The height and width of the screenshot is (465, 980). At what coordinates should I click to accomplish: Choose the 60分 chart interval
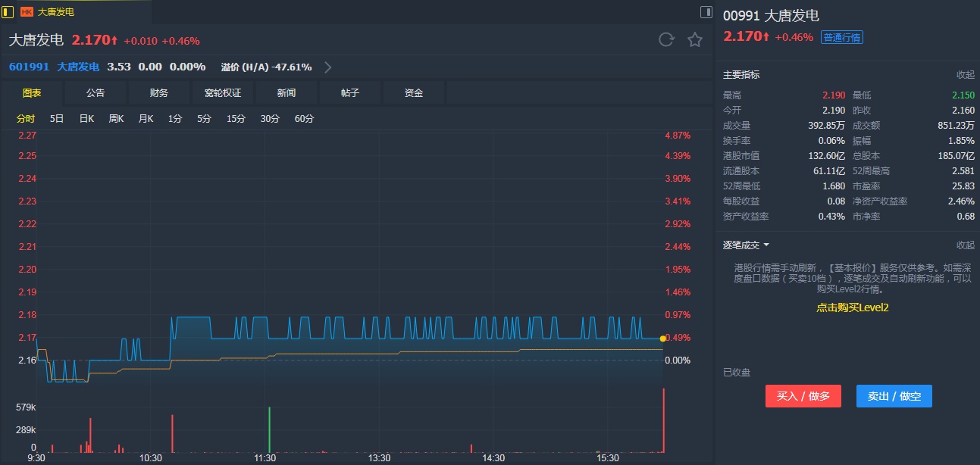(304, 119)
